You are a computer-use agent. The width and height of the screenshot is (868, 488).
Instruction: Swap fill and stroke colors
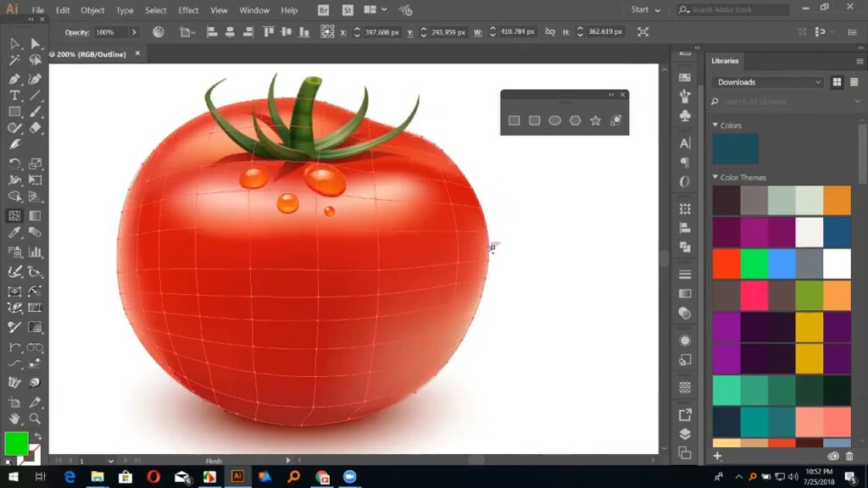tap(37, 436)
